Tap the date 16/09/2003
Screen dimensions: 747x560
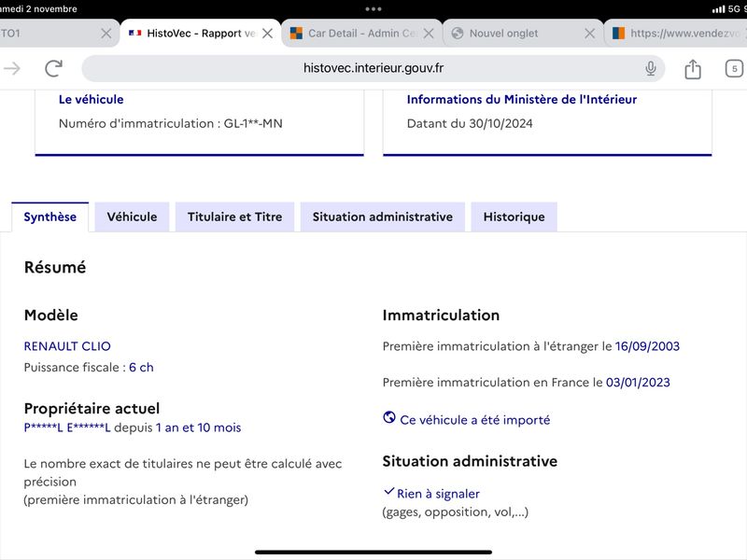click(x=647, y=346)
